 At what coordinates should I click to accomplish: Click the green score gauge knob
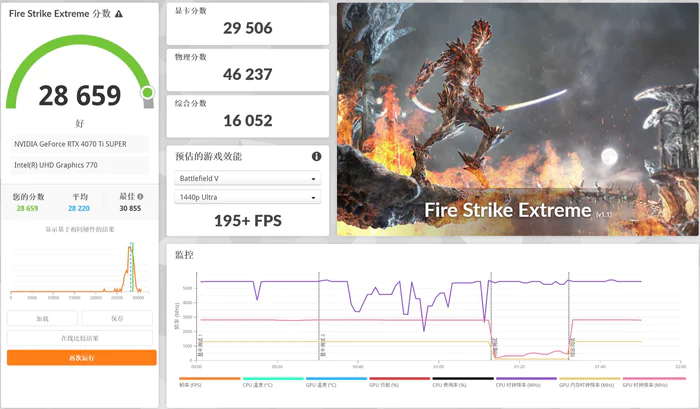tap(147, 93)
